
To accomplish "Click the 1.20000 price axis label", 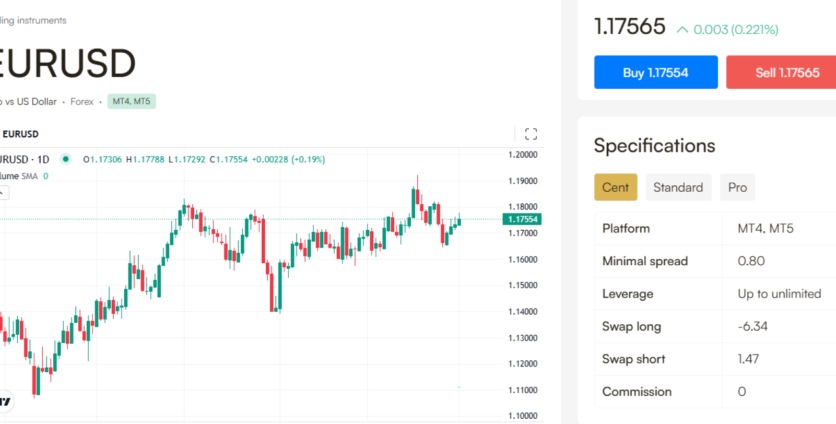I will [x=523, y=155].
